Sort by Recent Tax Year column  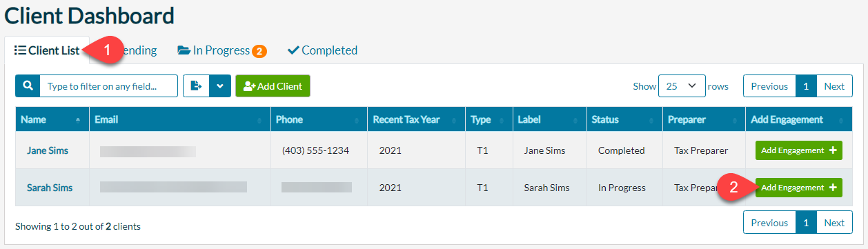tap(416, 119)
